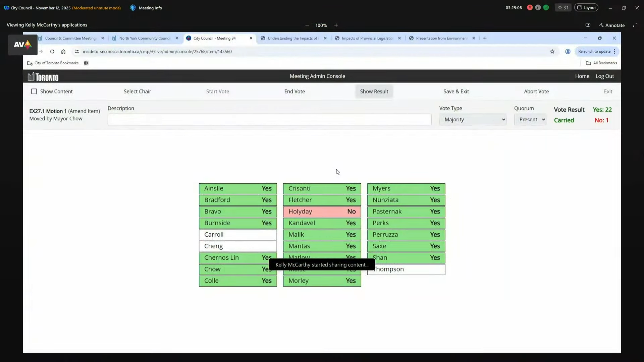
Task: Select Holyday's No vote cell
Action: [x=322, y=212]
